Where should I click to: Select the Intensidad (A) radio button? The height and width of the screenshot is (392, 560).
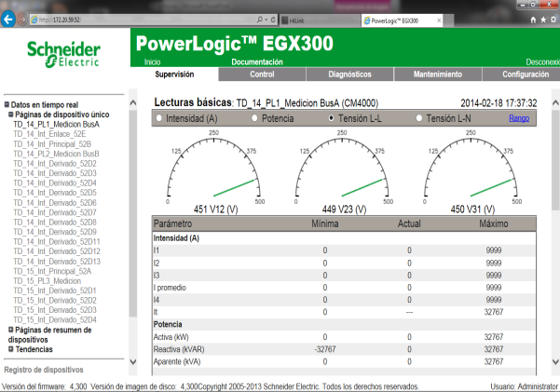pos(160,118)
